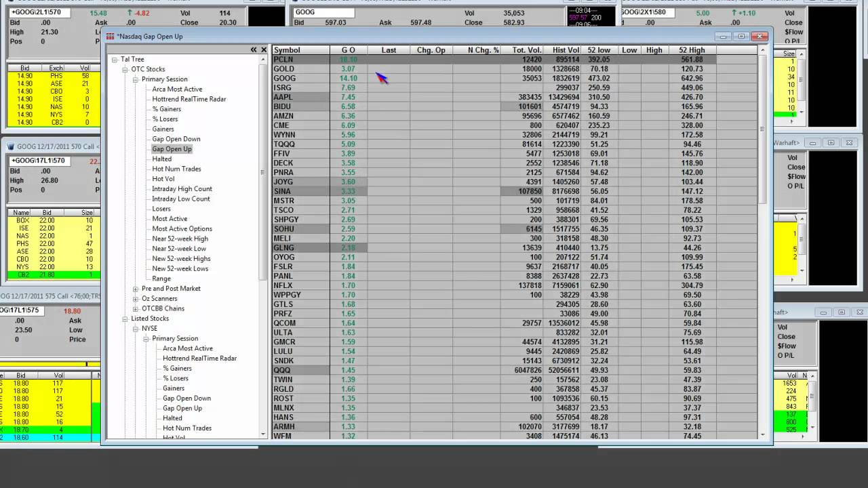Click the 52 low column header
868x488 pixels.
599,50
